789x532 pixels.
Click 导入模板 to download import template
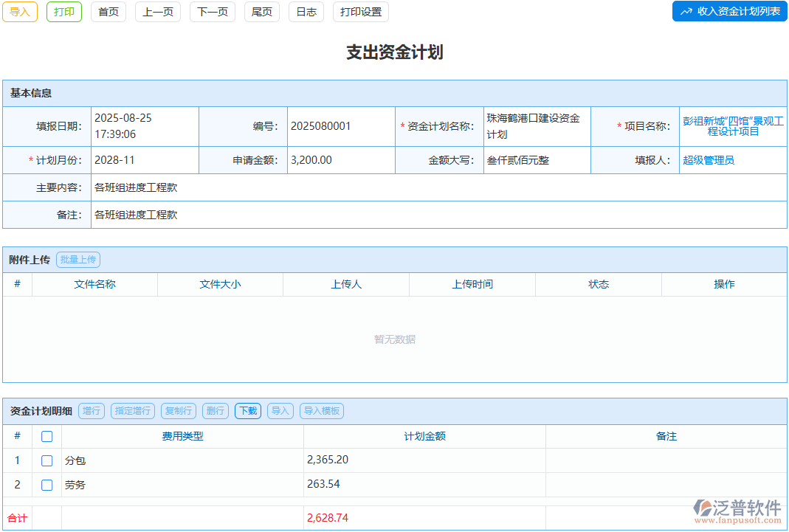click(322, 411)
